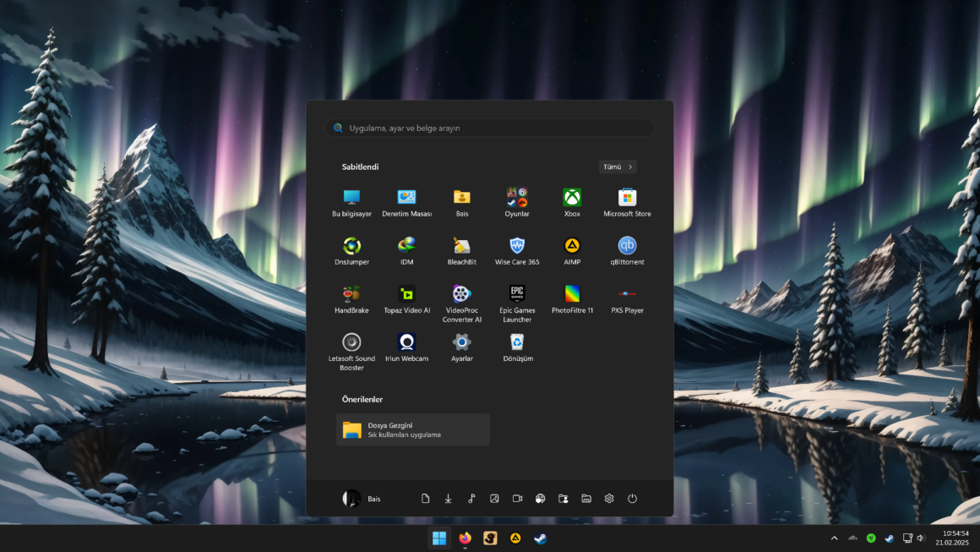Viewport: 980px width, 552px height.
Task: Launch HandBrake
Action: point(351,299)
